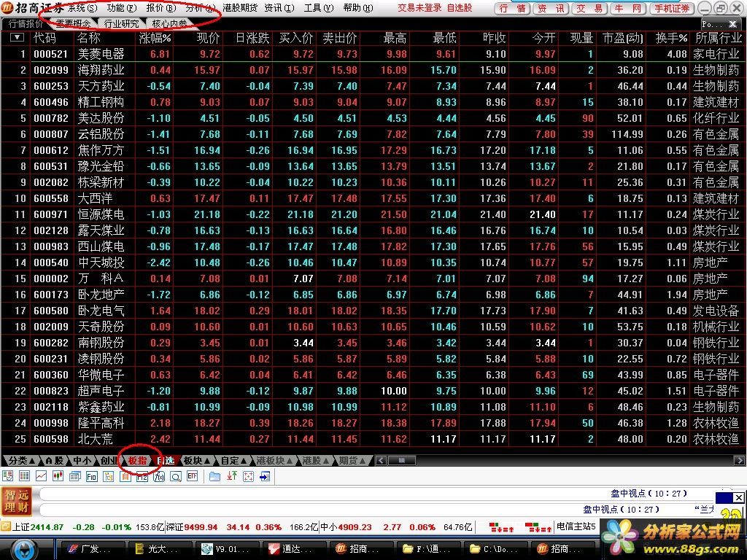Image resolution: width=747 pixels, height=560 pixels.
Task: Switch to the 核心内参 tab
Action: [169, 23]
